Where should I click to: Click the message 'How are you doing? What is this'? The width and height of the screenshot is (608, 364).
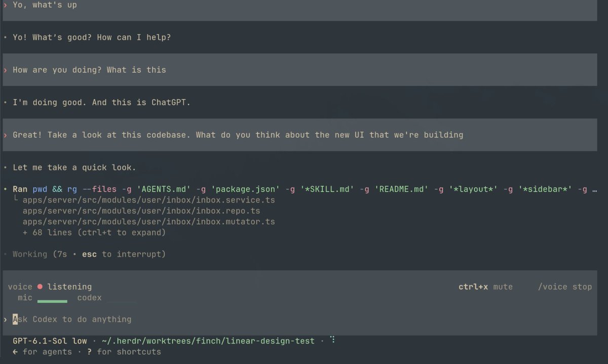point(89,70)
